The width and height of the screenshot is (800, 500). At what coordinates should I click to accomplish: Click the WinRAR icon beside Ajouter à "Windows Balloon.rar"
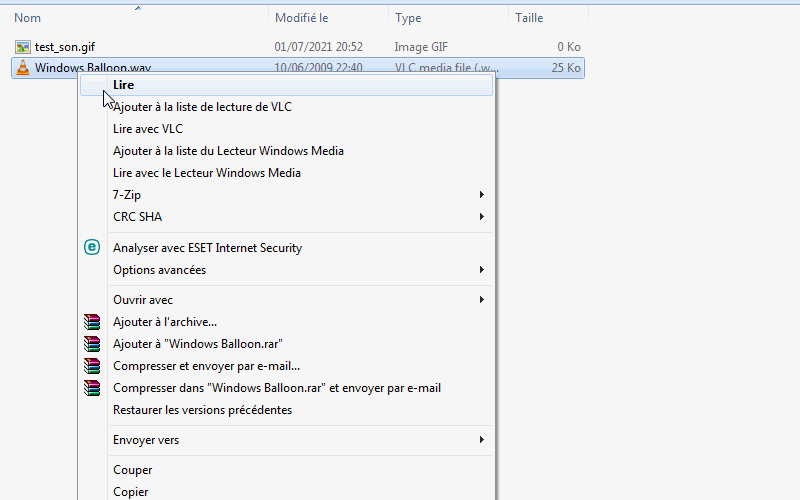(92, 344)
